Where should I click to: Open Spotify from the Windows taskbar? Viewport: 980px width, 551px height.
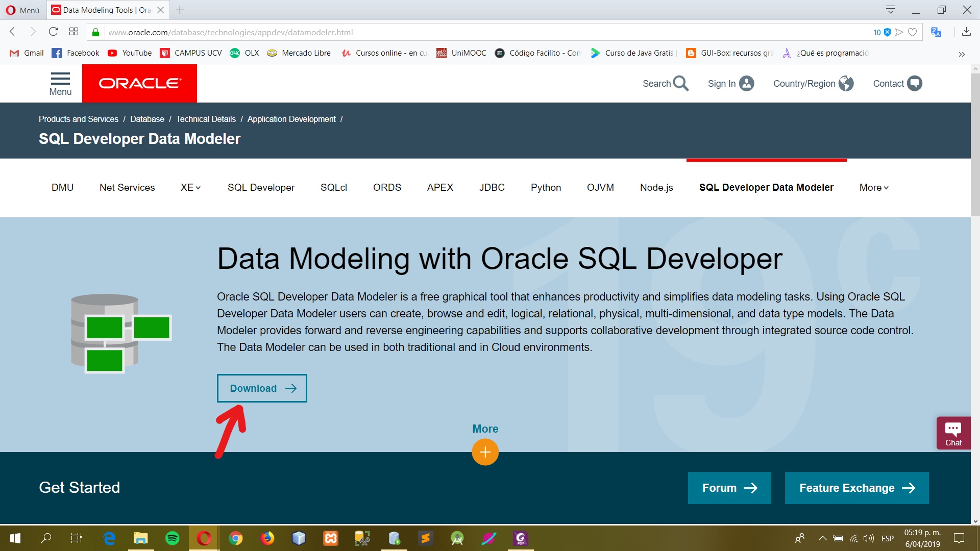point(173,538)
